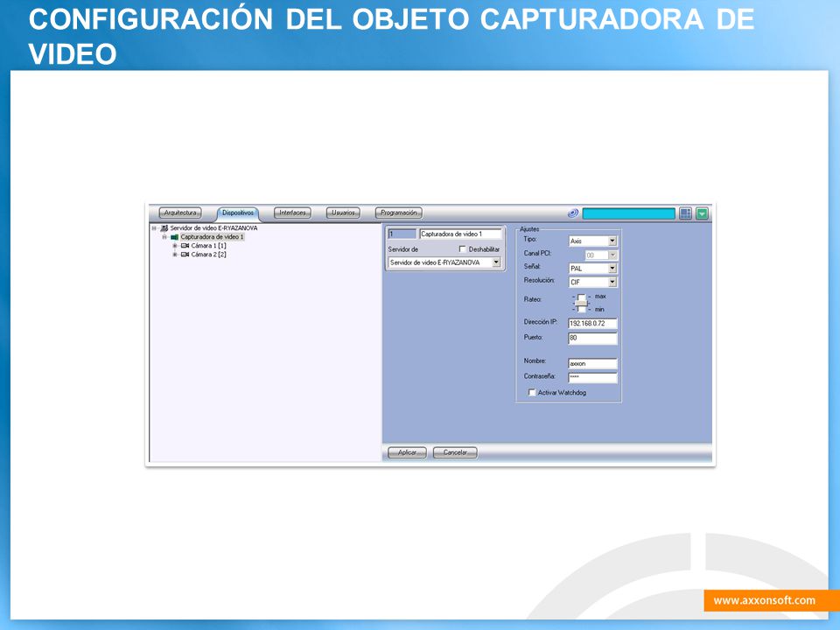The height and width of the screenshot is (630, 840).
Task: Collapse the Servidor de video E-RYAZANOVA node
Action: tap(154, 228)
